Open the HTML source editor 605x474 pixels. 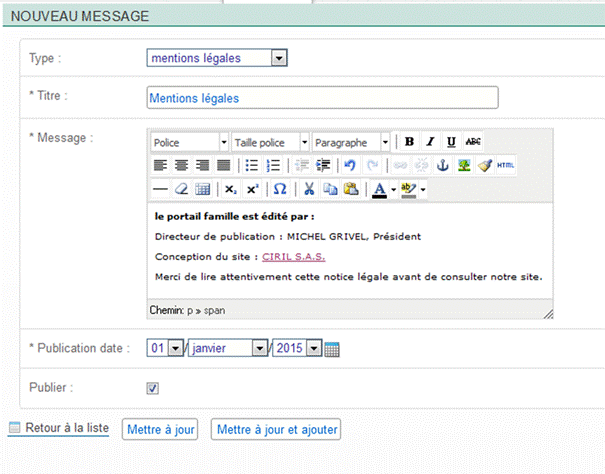click(x=506, y=165)
